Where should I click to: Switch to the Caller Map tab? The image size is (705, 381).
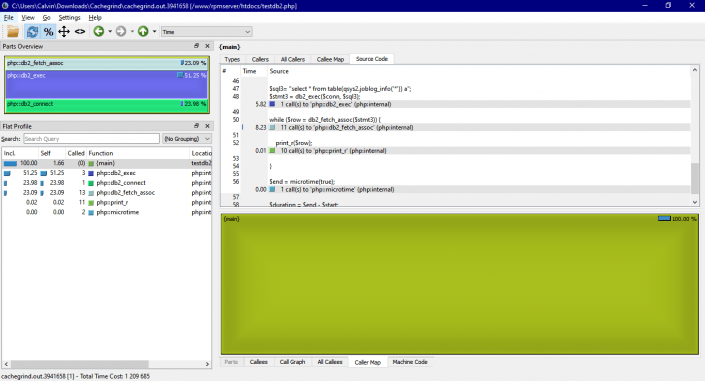367,362
